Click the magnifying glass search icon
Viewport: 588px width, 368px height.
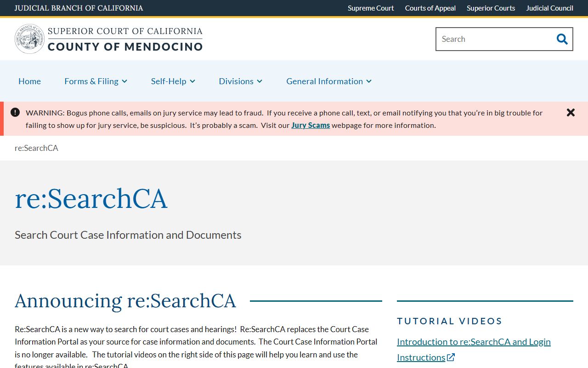(562, 39)
